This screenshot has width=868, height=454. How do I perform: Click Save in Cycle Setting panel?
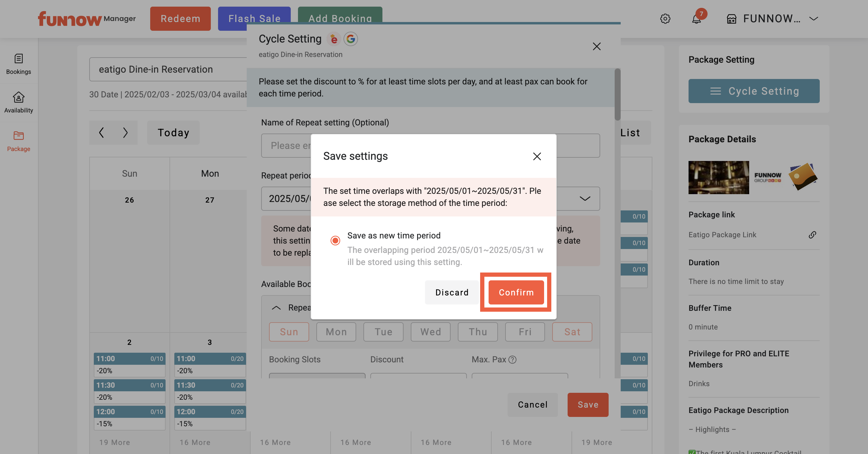588,405
